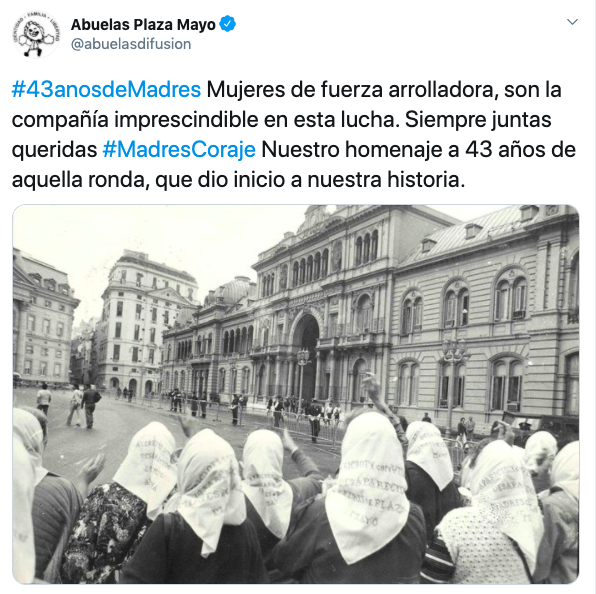This screenshot has height=594, width=596.
Task: Open the Abuelas Plaza Mayo profile avatar
Action: pos(36,34)
